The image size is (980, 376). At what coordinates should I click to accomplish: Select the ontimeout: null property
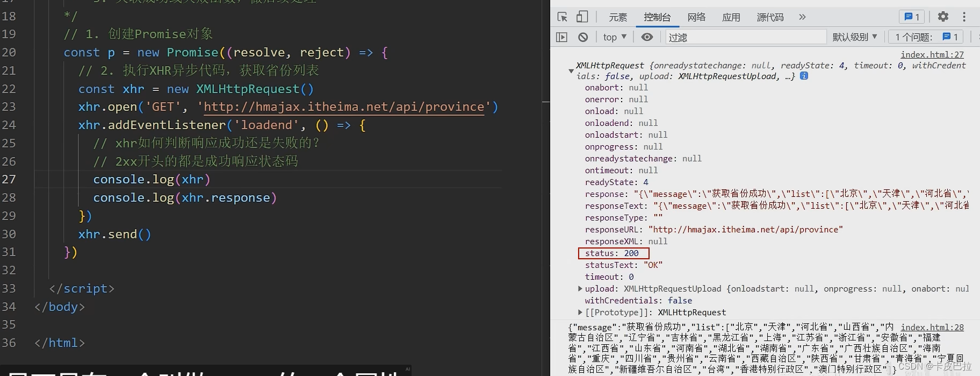coord(622,171)
